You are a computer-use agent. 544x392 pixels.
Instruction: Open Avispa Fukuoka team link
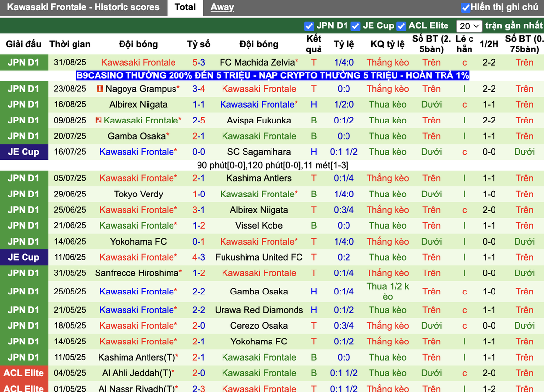tap(259, 121)
